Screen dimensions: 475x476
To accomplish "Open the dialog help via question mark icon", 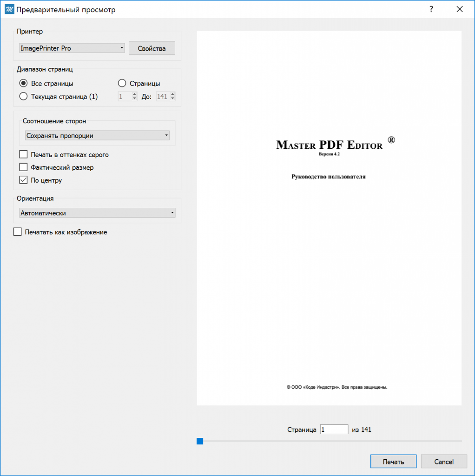I will (431, 9).
